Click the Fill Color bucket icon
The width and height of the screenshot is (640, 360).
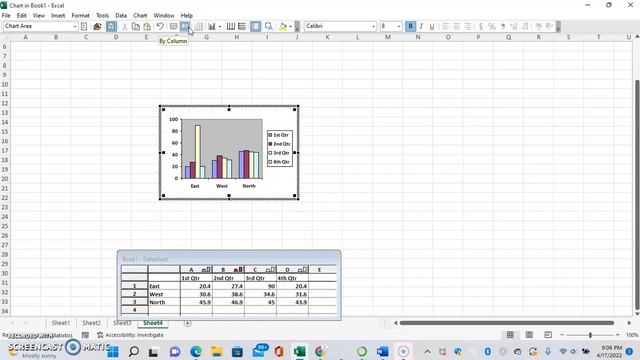[282, 26]
